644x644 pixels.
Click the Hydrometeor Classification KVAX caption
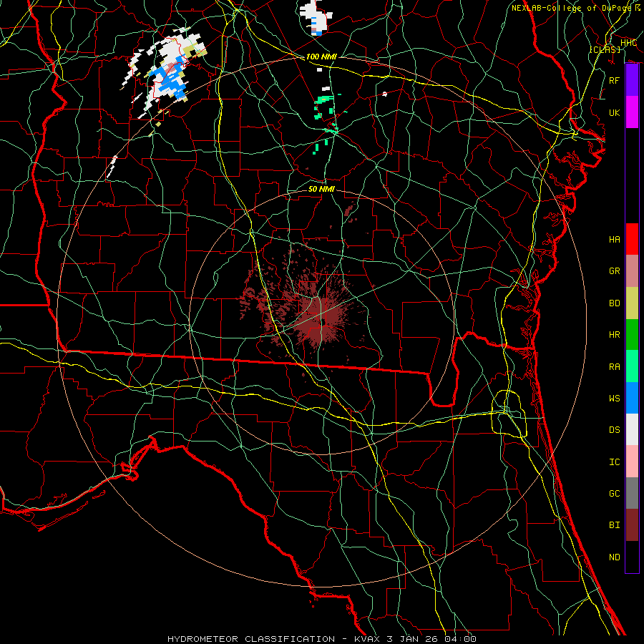pos(321,639)
